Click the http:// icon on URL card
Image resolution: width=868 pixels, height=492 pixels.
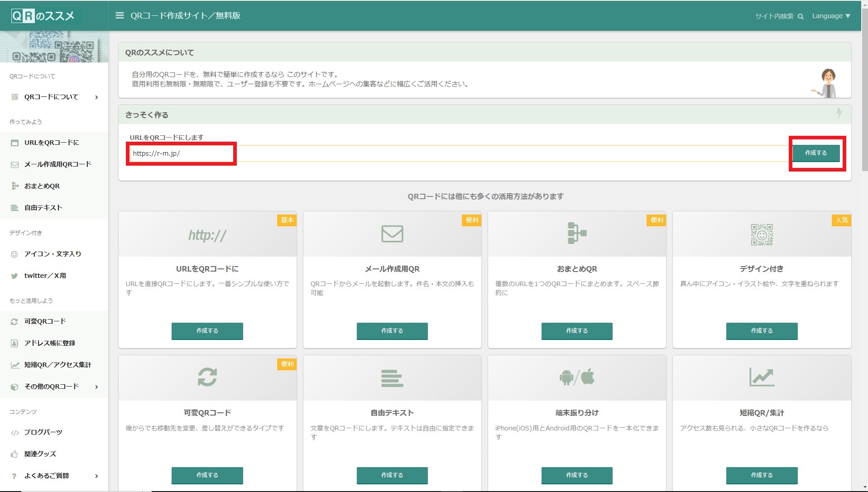(x=207, y=235)
